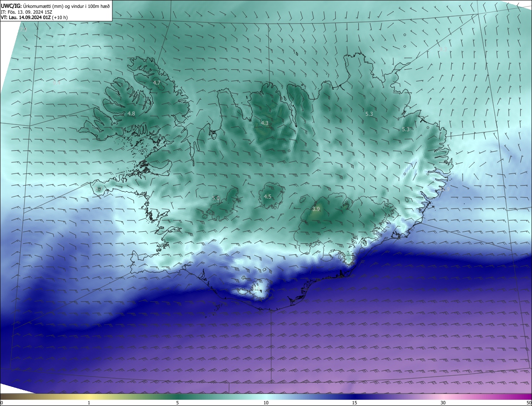
Task: Click the 4.8 value on the map
Action: (x=131, y=113)
